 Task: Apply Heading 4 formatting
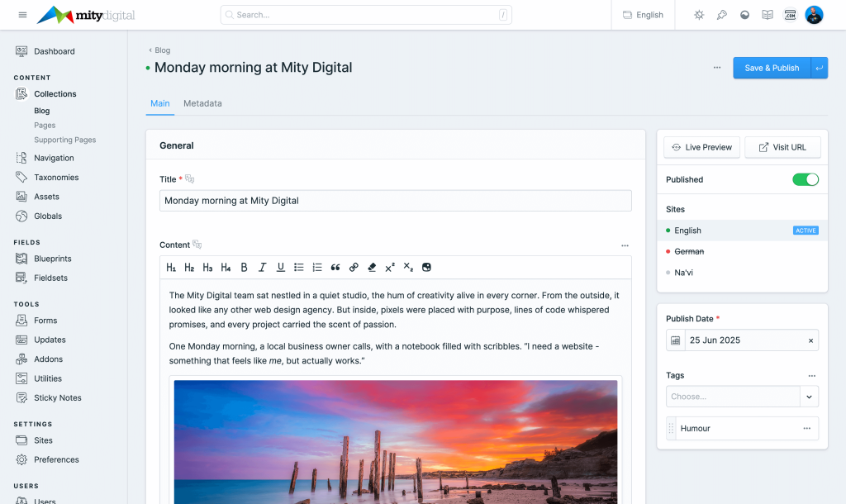tap(226, 267)
